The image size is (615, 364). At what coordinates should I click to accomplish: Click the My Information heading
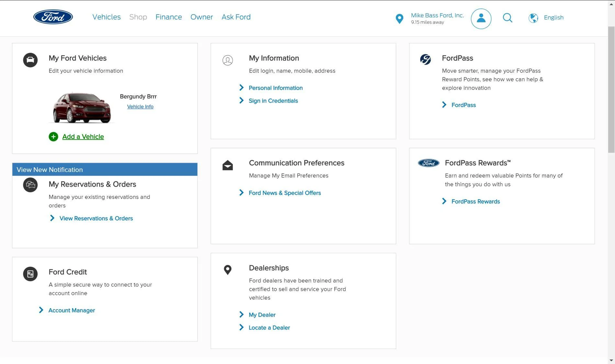[274, 58]
